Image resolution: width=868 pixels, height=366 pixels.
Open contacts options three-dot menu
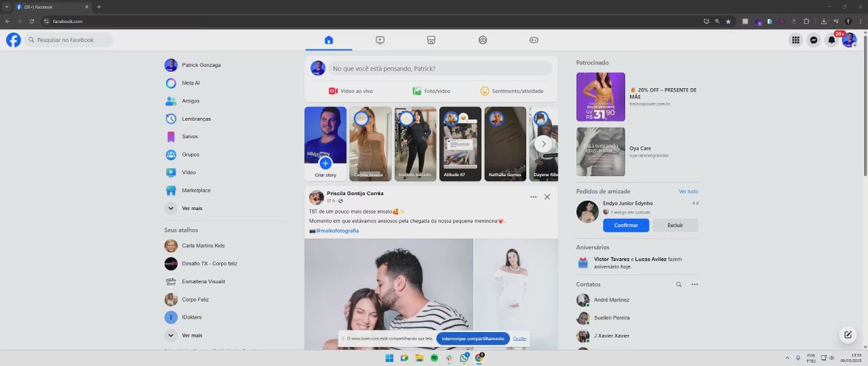coord(694,285)
